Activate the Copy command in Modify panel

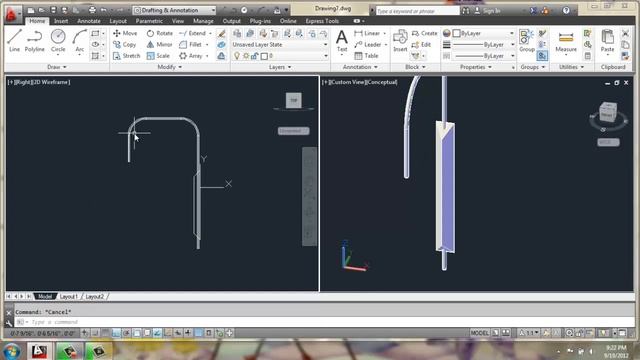pyautogui.click(x=124, y=44)
